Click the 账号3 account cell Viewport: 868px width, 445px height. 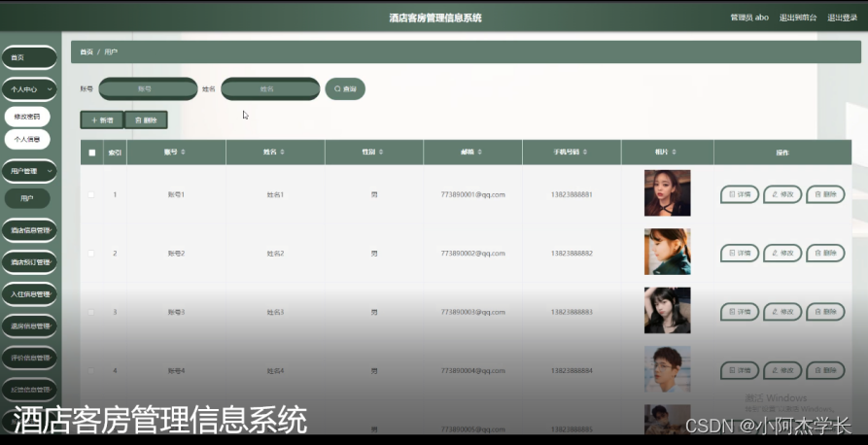pos(176,312)
